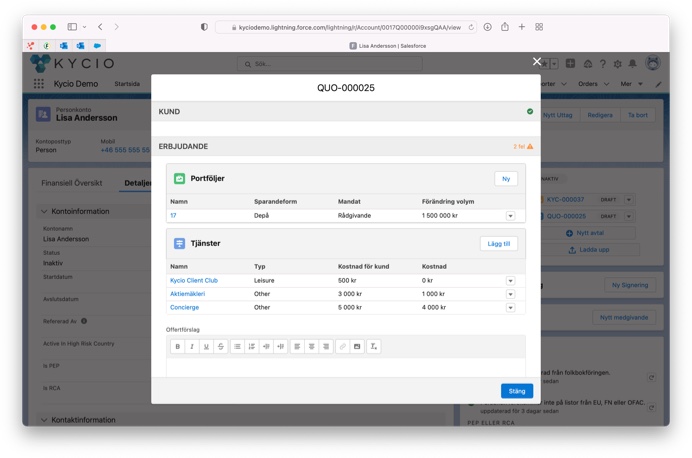This screenshot has height=458, width=692.
Task: Click the outdent icon in editor toolbar
Action: tap(281, 346)
